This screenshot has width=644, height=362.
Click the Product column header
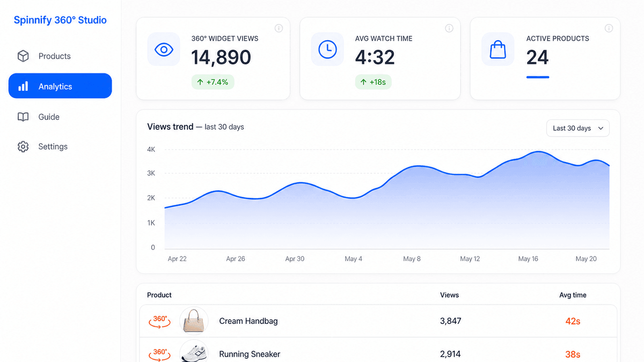(x=159, y=295)
